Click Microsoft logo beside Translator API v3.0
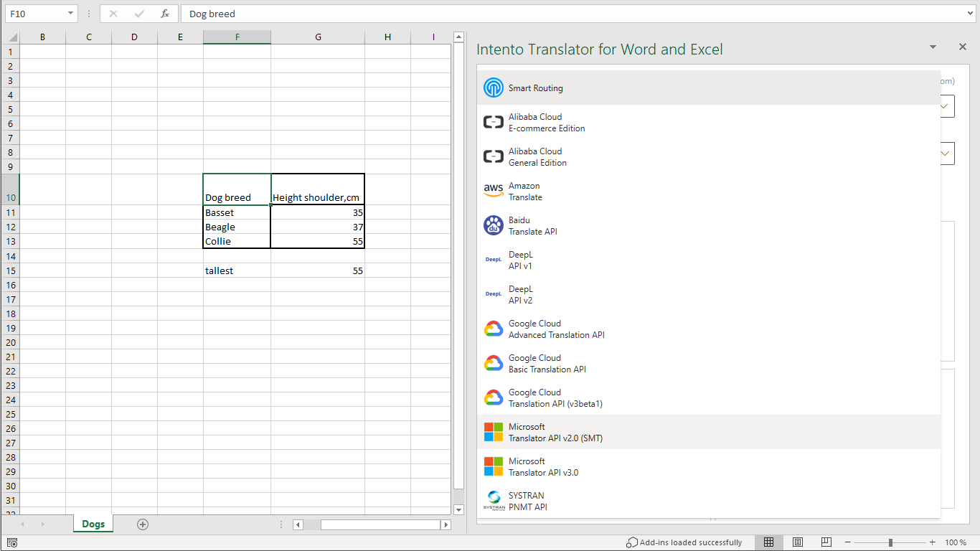This screenshot has width=980, height=551. pos(494,466)
